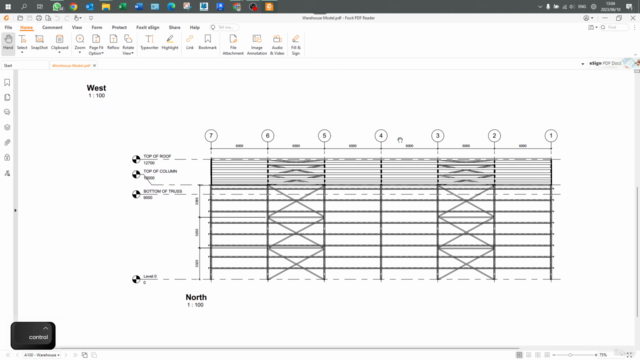Click the Print icon in quick access

click(39, 18)
